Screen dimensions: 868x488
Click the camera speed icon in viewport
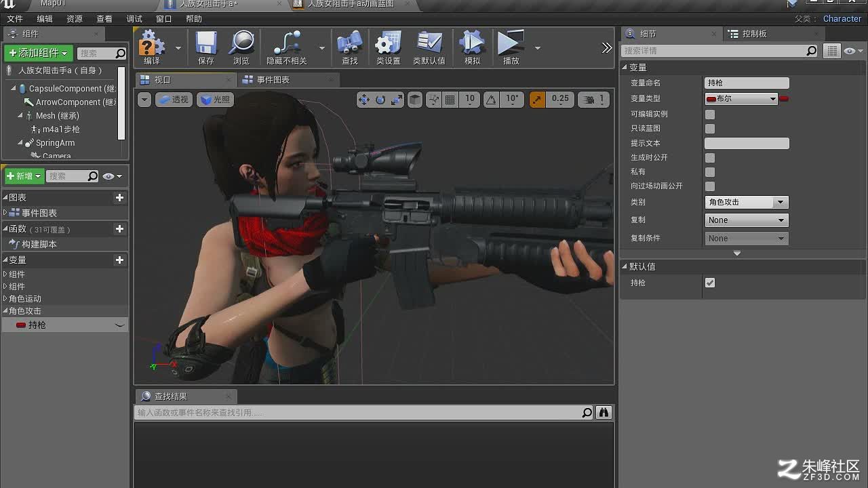[589, 100]
